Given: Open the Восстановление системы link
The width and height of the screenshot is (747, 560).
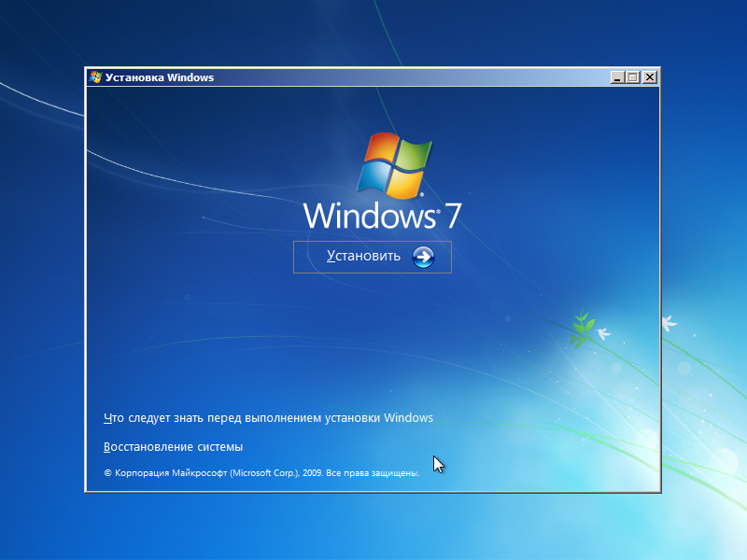Looking at the screenshot, I should (x=173, y=447).
